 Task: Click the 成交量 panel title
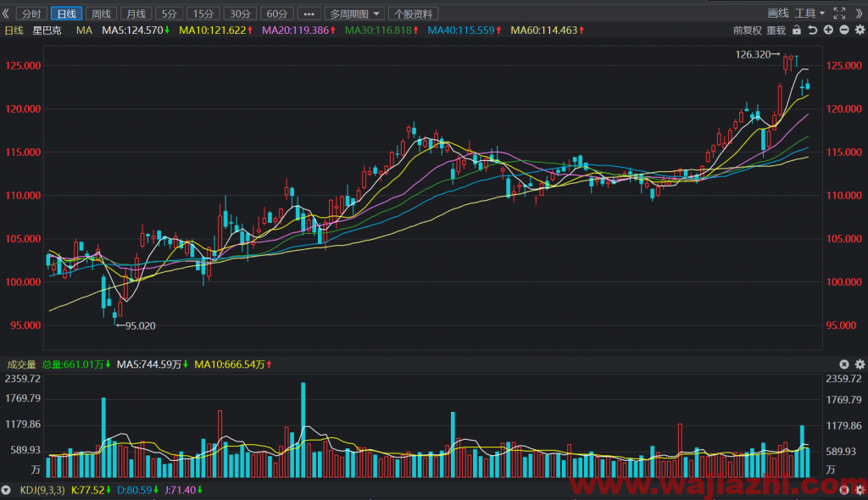click(x=21, y=364)
